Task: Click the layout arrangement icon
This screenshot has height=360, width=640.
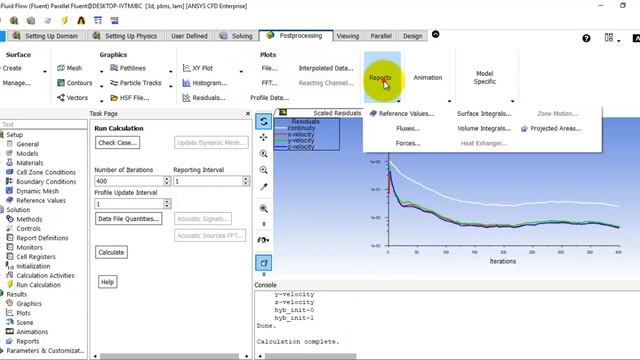Action: pyautogui.click(x=609, y=38)
